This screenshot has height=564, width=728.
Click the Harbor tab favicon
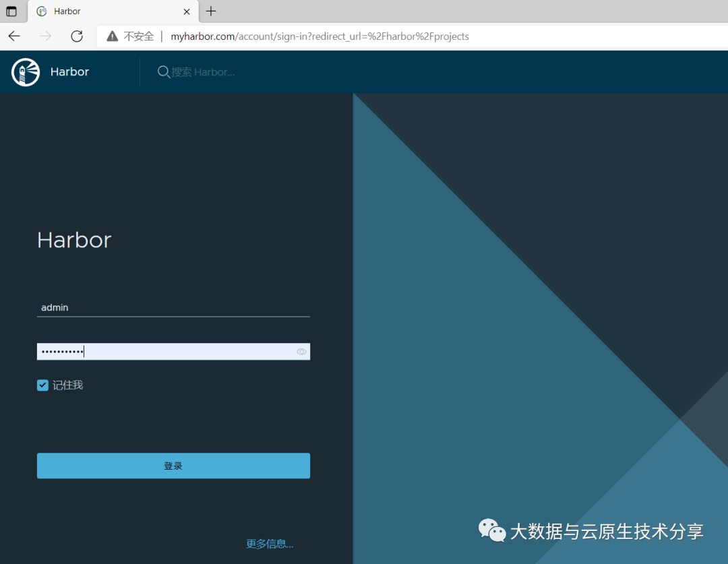click(42, 11)
